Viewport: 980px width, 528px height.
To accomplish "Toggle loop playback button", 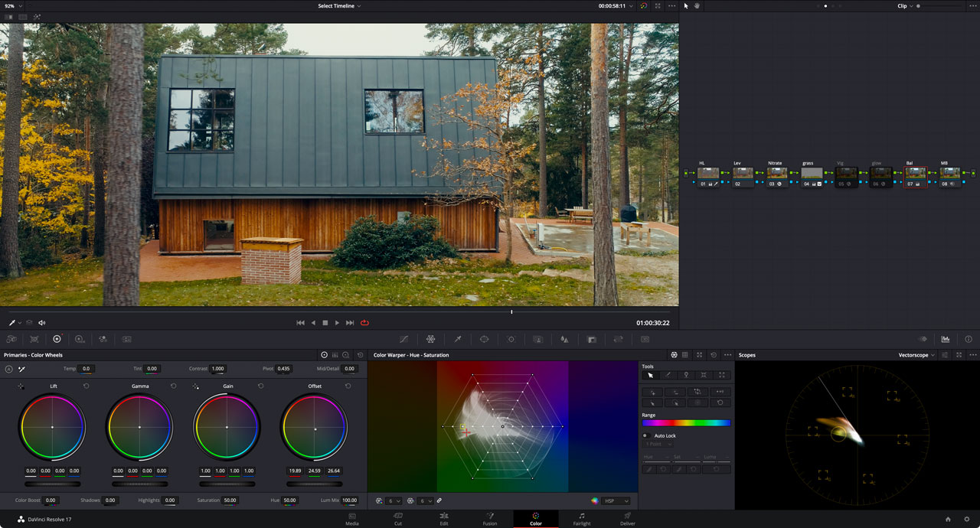I will click(364, 323).
